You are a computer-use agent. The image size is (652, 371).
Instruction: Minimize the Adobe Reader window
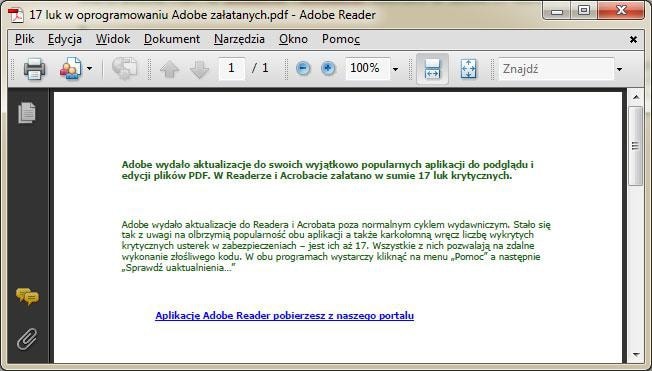pos(557,11)
